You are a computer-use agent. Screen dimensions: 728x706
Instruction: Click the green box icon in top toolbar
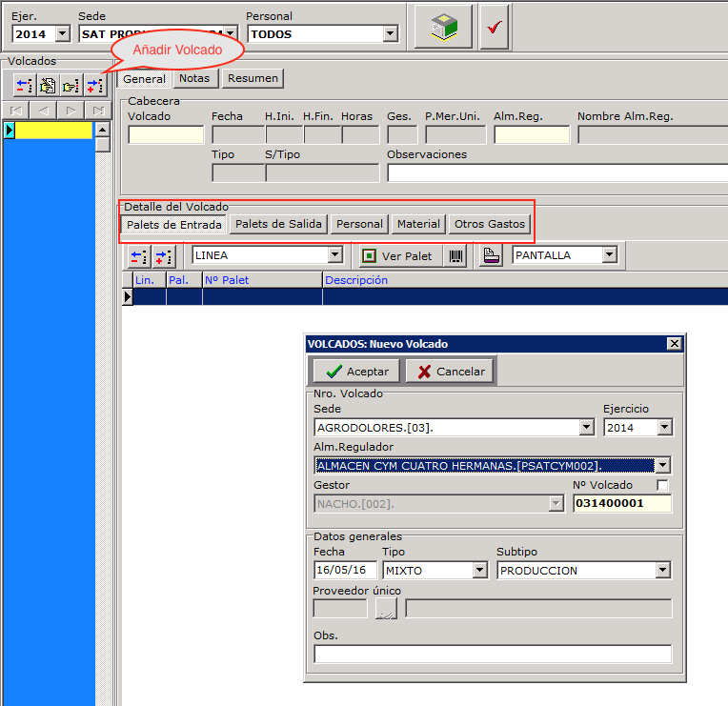[444, 28]
